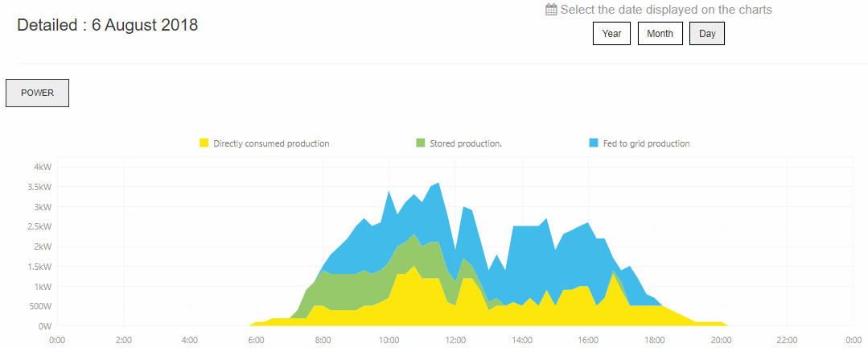The height and width of the screenshot is (348, 868).
Task: Click the 8:00 x-axis time label
Action: click(323, 340)
